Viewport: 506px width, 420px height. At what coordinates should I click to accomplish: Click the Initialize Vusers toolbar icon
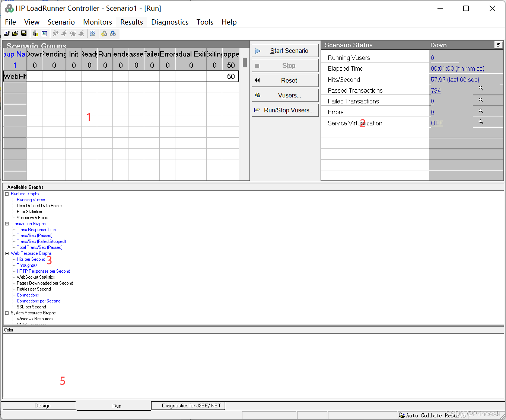pos(55,33)
